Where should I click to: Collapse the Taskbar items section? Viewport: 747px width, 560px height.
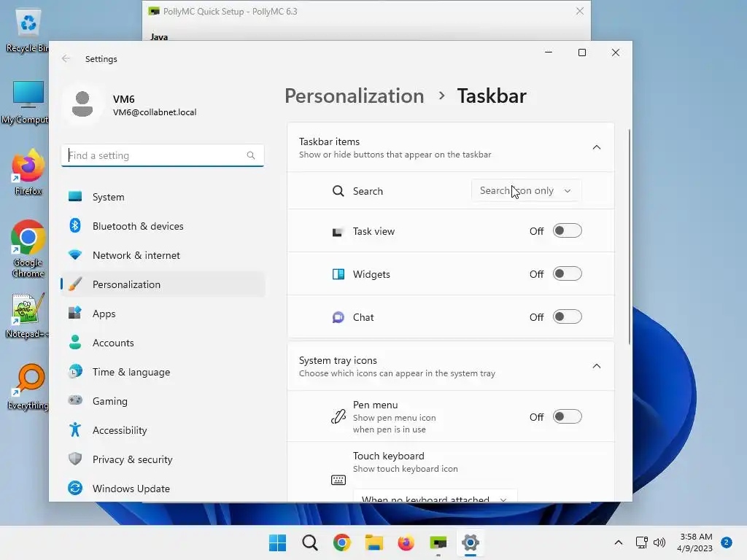point(597,147)
